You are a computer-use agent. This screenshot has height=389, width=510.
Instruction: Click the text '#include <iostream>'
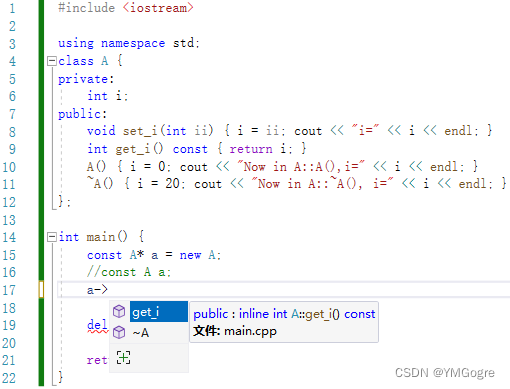[x=126, y=8]
